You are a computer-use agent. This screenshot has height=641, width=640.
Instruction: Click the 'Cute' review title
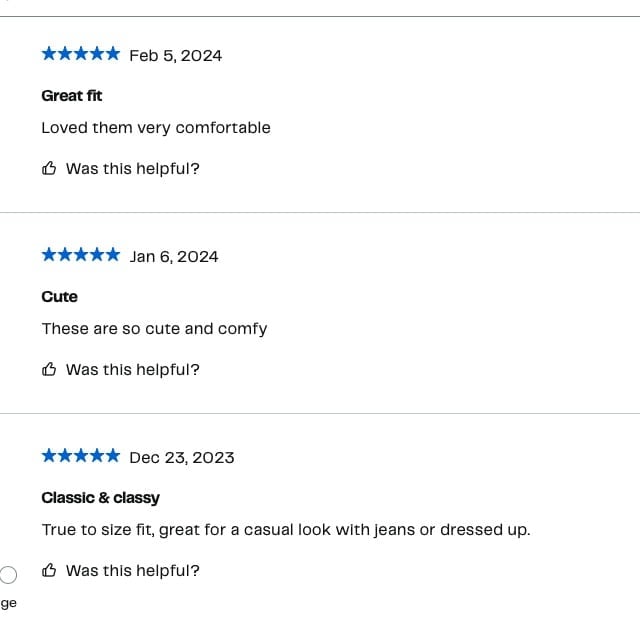[60, 297]
